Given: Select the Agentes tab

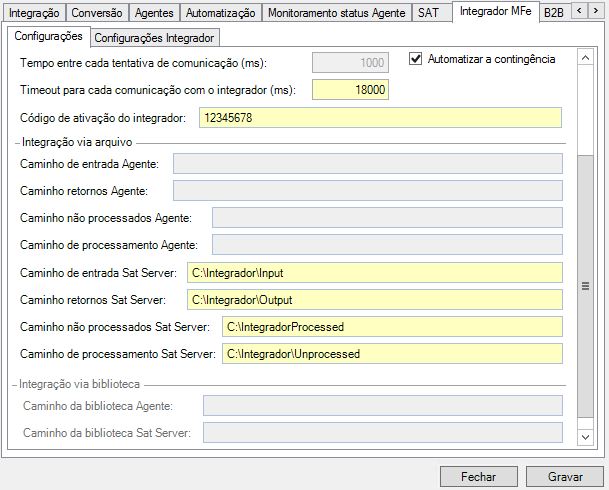Looking at the screenshot, I should coord(153,13).
